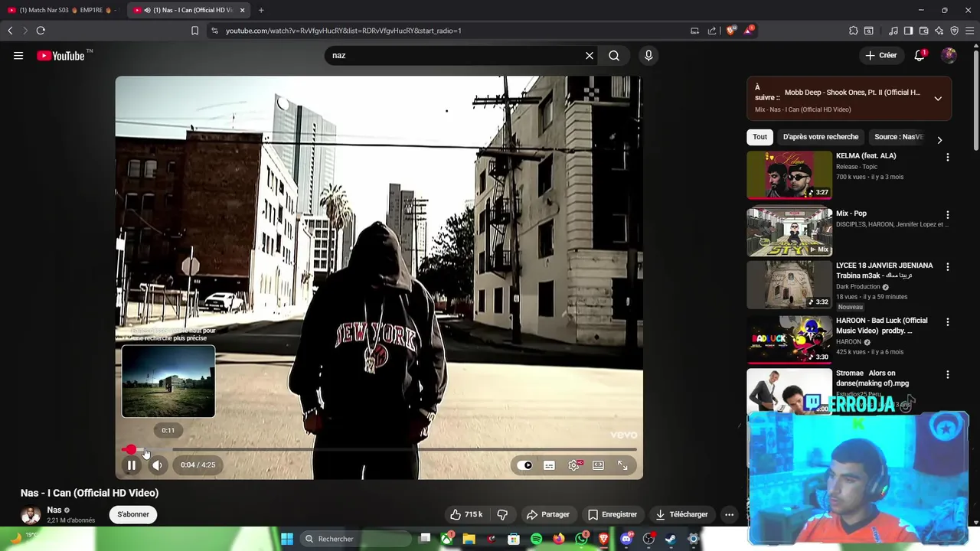The width and height of the screenshot is (980, 551).
Task: Go to the YouTube home logo
Action: tap(60, 56)
